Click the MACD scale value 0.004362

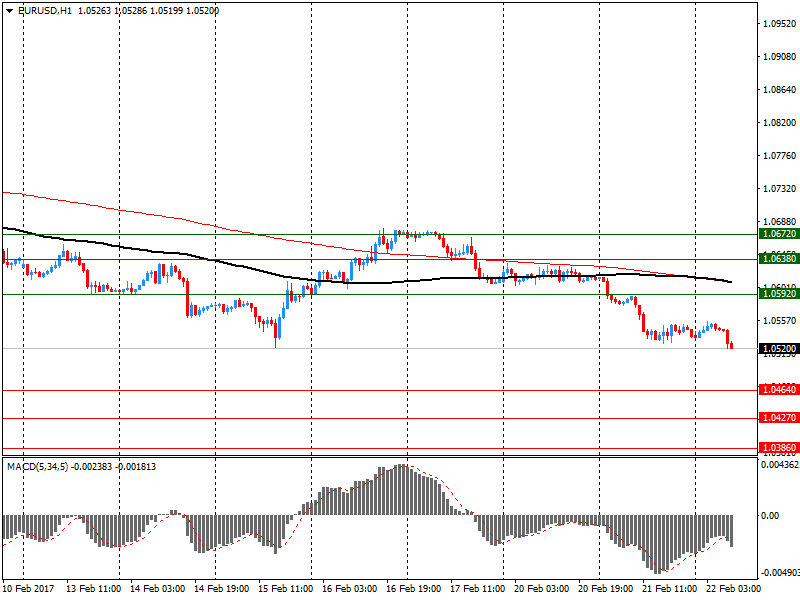pos(780,465)
